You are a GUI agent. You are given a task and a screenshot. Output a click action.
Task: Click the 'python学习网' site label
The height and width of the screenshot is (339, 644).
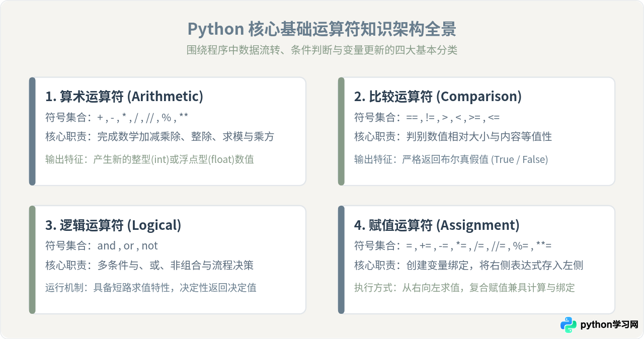[609, 325]
